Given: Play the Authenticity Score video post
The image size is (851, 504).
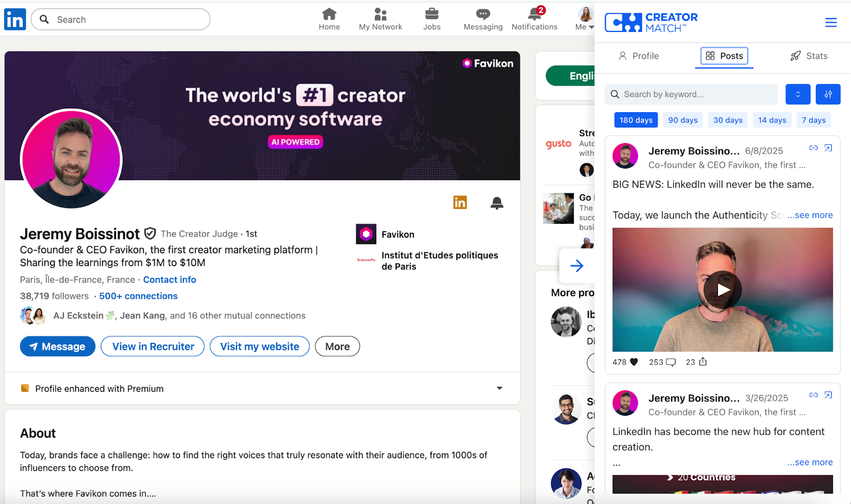Looking at the screenshot, I should (722, 290).
